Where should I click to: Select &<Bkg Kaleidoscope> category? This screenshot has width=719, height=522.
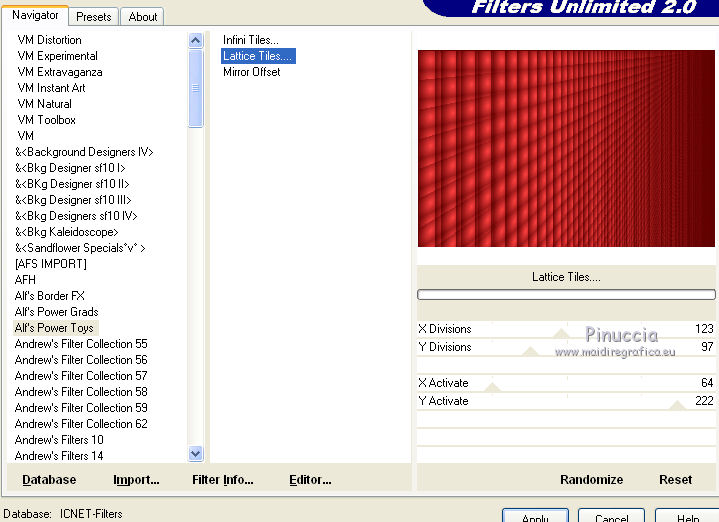[x=66, y=232]
